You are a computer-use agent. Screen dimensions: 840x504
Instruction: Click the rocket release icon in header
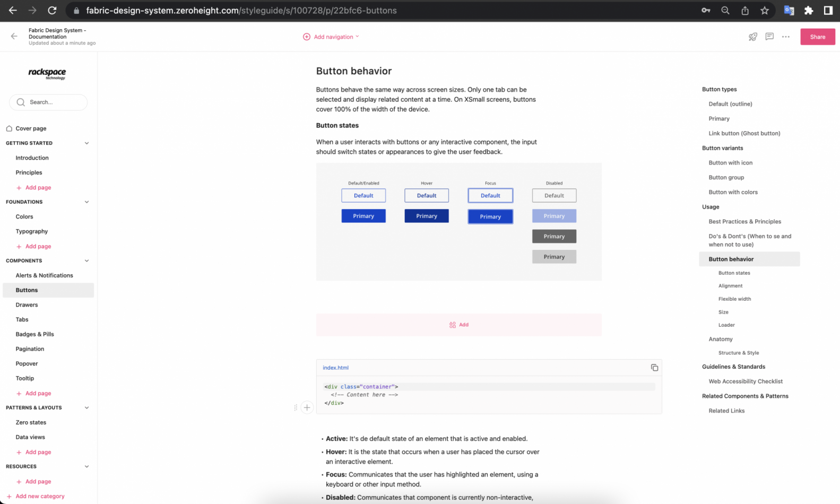pos(752,37)
